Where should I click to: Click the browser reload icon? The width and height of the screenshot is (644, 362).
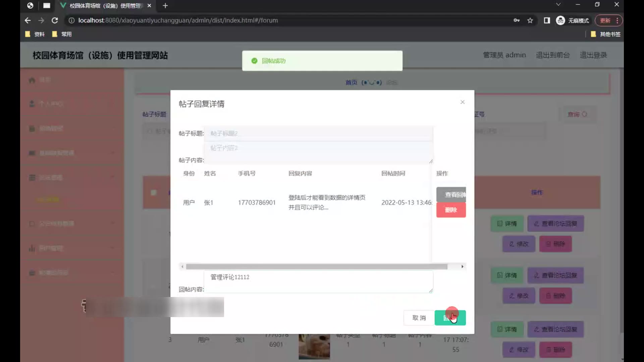click(x=55, y=20)
